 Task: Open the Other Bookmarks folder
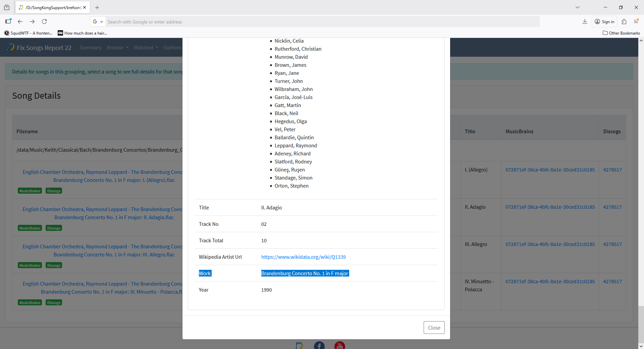(x=621, y=33)
